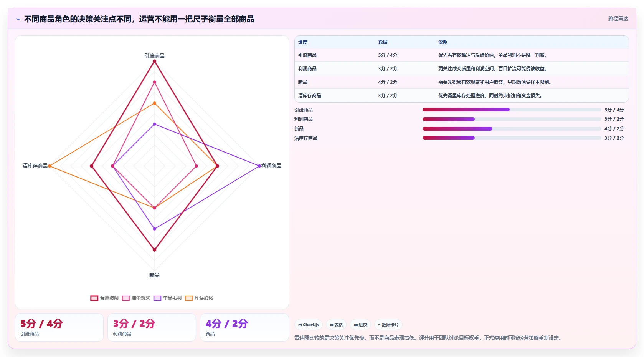Click the 4分 / 2分 value in the table
The height and width of the screenshot is (357, 644).
click(x=388, y=82)
